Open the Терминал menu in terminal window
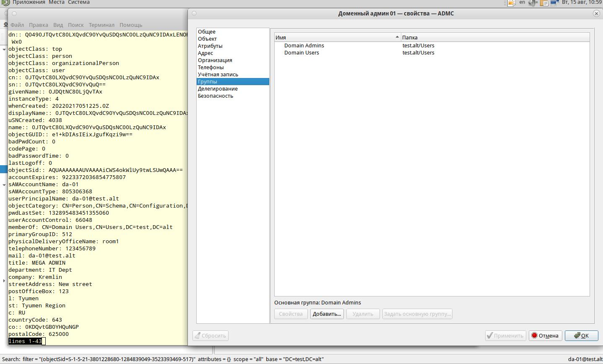This screenshot has height=364, width=603. pyautogui.click(x=101, y=25)
